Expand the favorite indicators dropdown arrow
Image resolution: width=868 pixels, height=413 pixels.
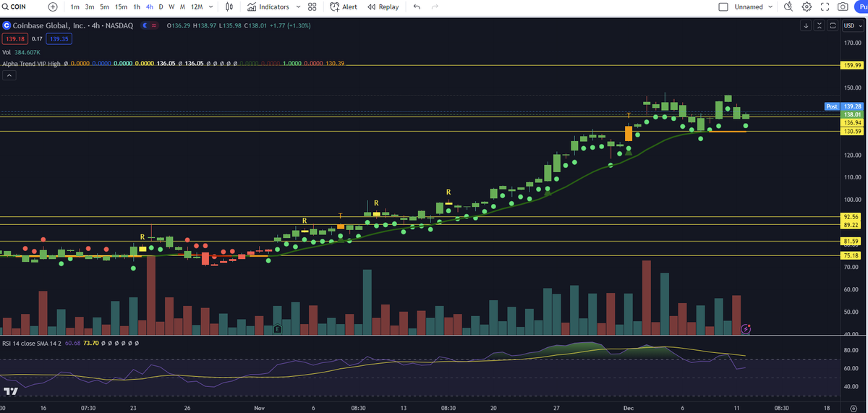297,7
